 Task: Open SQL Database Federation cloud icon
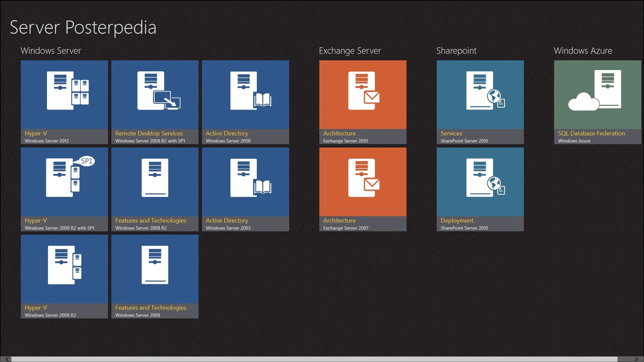595,90
